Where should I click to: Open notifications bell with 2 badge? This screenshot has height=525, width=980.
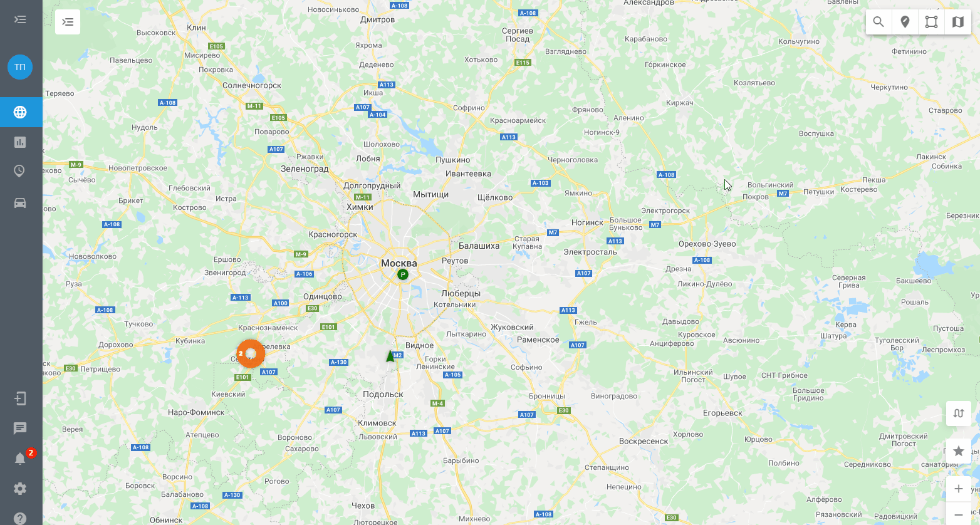pos(21,459)
